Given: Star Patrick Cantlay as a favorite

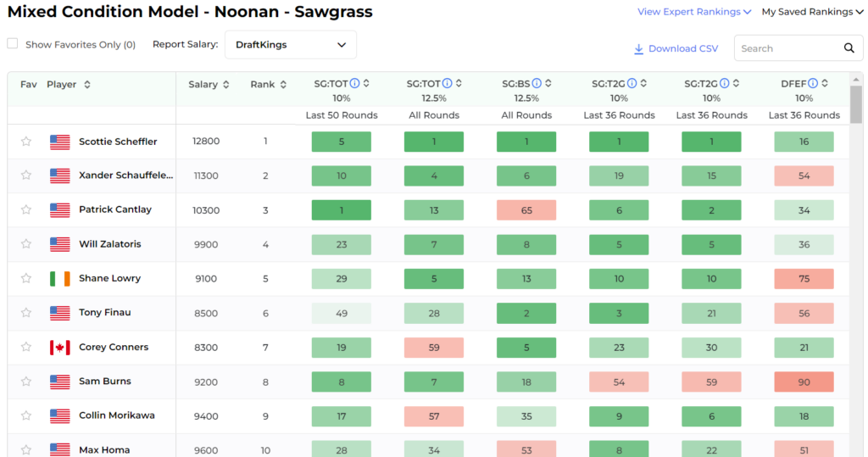Looking at the screenshot, I should coord(26,209).
